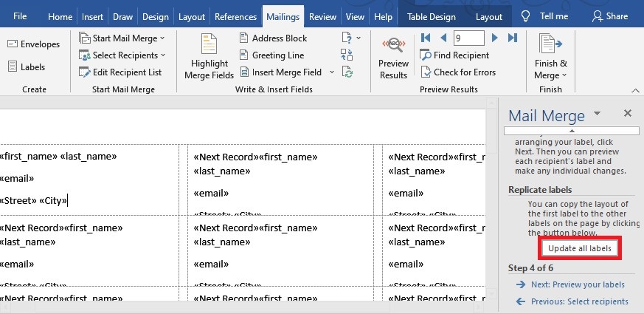The image size is (644, 314).
Task: Switch to the View tab
Action: 355,17
